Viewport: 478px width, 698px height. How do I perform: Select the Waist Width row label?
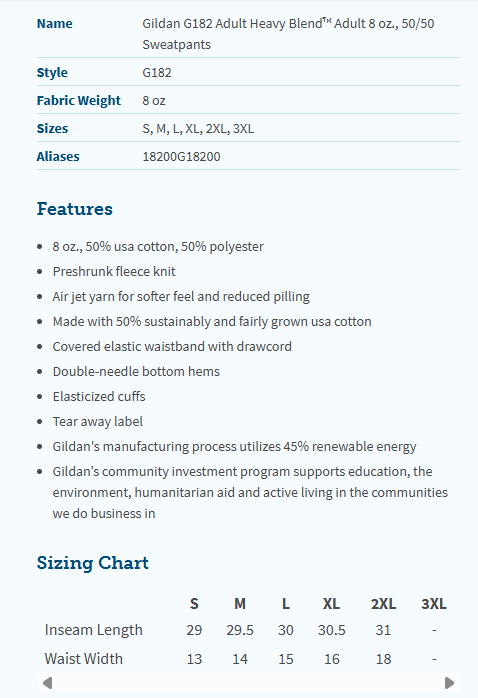(x=84, y=659)
